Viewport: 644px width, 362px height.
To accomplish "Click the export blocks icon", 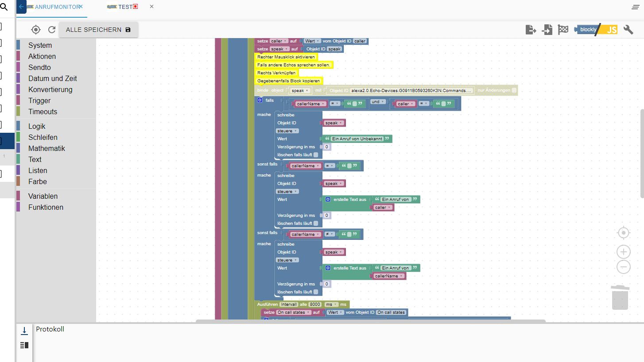I will tap(531, 30).
